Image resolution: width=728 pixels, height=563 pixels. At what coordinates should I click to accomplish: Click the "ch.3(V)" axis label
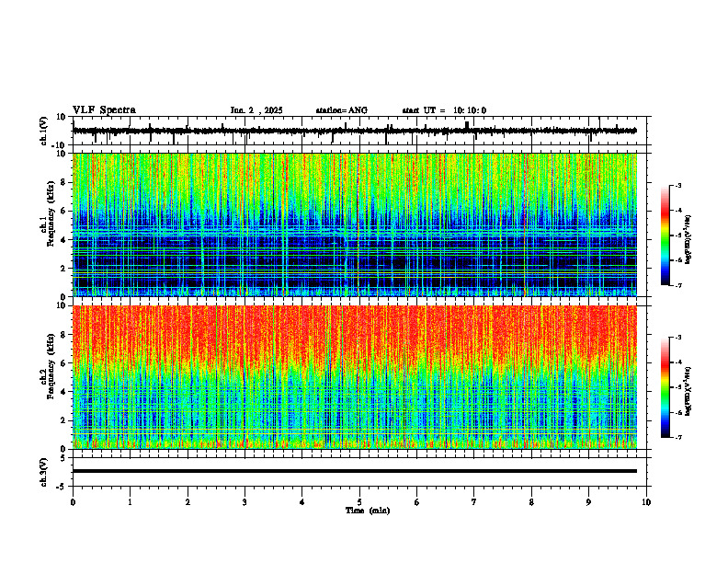tap(44, 473)
